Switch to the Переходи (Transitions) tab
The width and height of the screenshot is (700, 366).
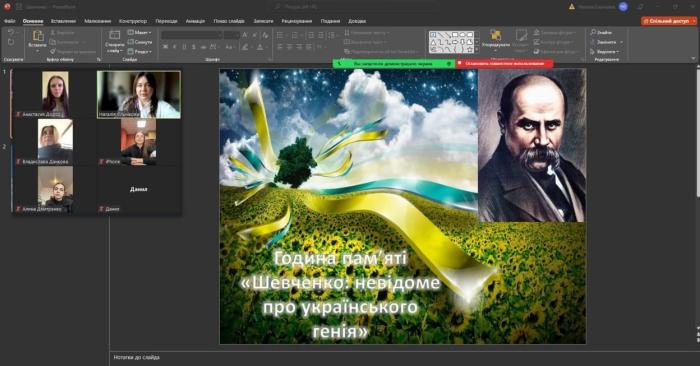click(166, 21)
